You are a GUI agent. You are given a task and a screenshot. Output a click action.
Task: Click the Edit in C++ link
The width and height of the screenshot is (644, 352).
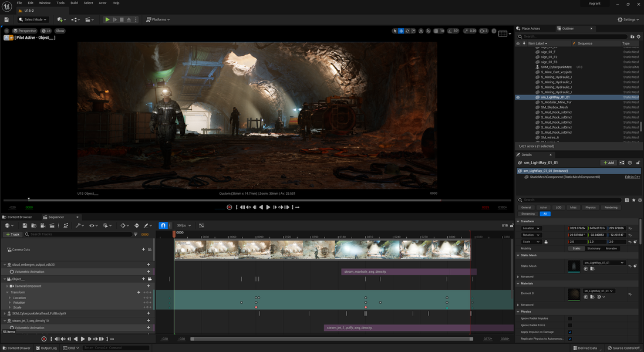point(632,177)
